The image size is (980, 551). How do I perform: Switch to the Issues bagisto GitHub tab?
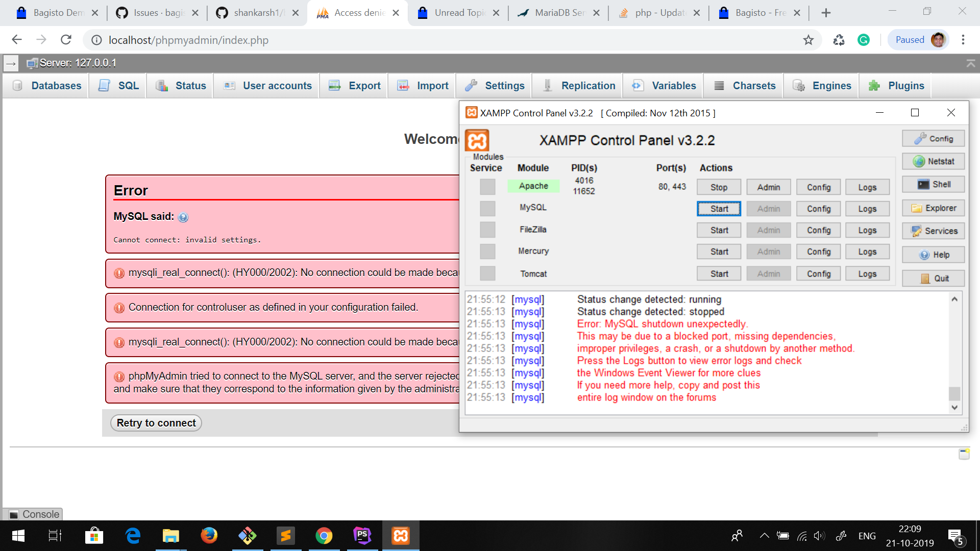tap(157, 13)
